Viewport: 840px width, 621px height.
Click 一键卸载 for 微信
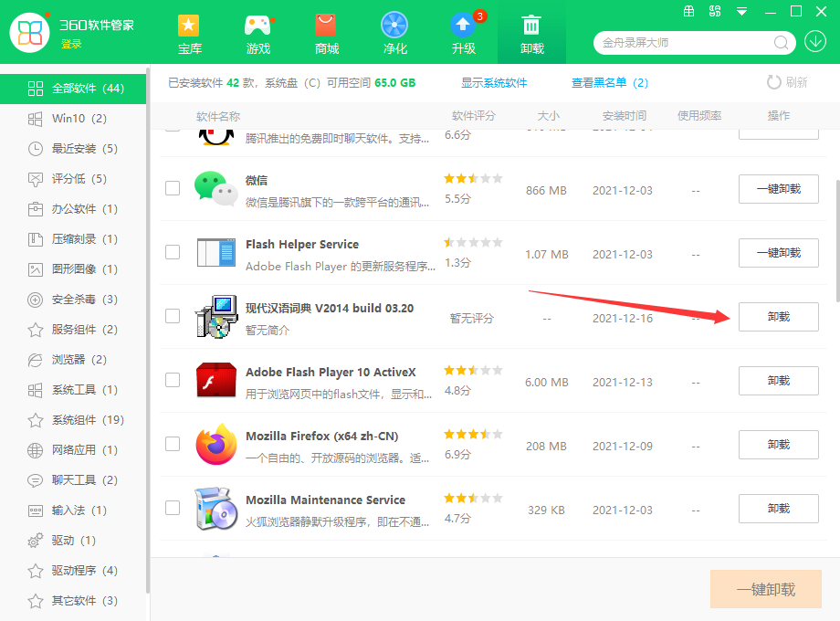click(779, 189)
